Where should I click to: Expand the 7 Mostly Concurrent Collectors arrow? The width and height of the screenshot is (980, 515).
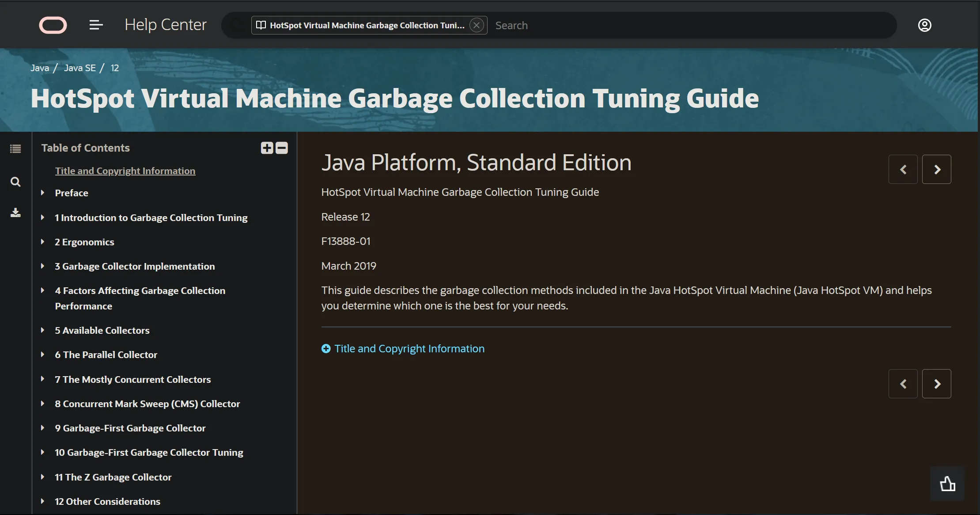pyautogui.click(x=42, y=379)
